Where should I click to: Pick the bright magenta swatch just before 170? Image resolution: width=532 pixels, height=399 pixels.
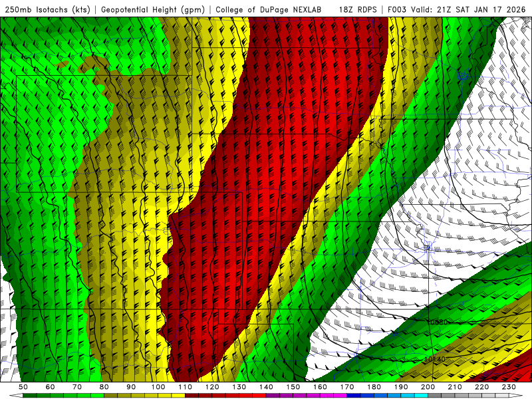tap(340, 396)
